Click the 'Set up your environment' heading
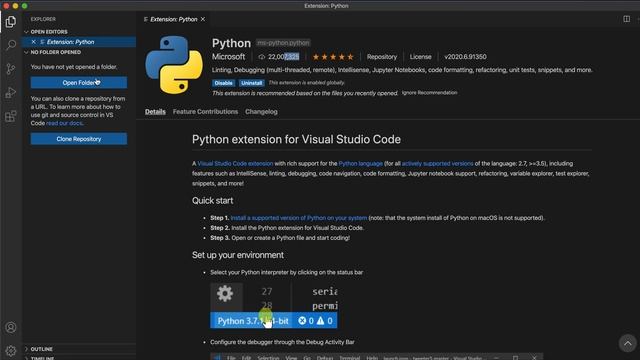 pyautogui.click(x=238, y=255)
